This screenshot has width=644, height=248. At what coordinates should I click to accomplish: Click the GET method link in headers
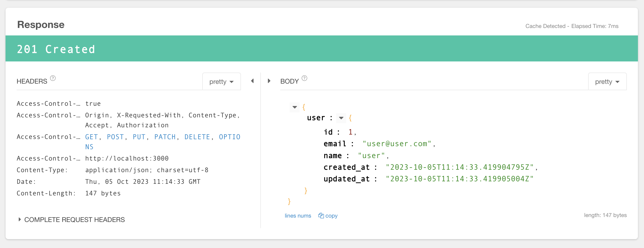click(x=91, y=137)
